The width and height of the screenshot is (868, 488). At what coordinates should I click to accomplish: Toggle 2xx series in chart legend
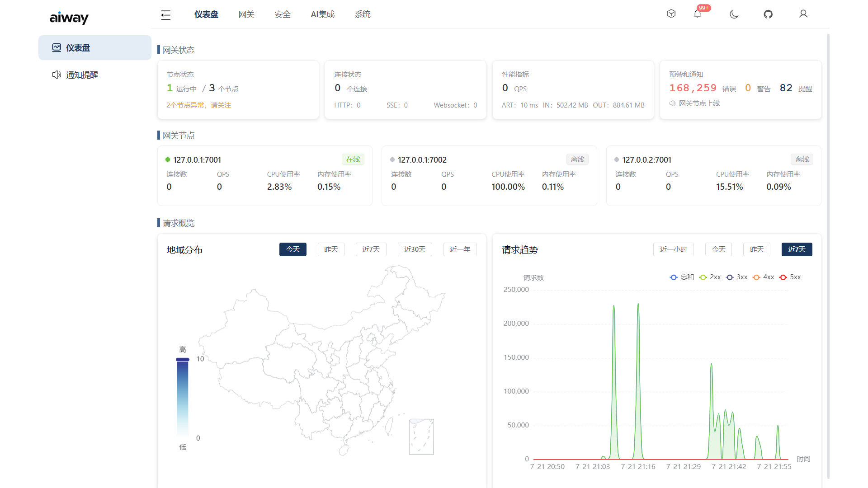[710, 277]
